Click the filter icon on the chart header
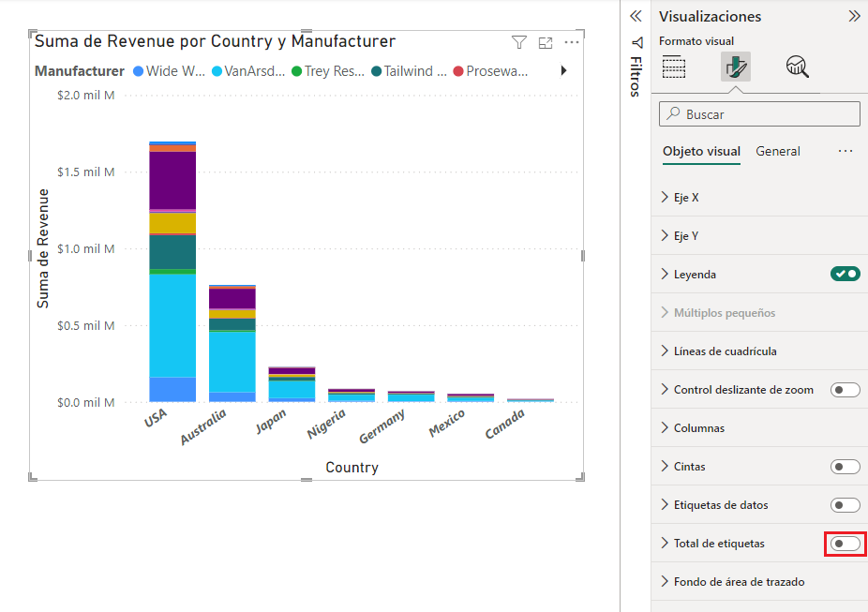The width and height of the screenshot is (868, 612). click(518, 42)
